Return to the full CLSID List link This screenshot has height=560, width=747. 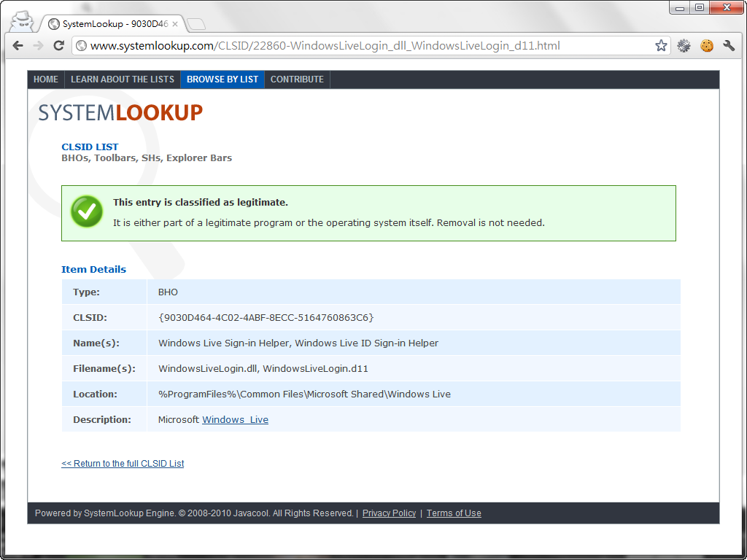tap(123, 463)
